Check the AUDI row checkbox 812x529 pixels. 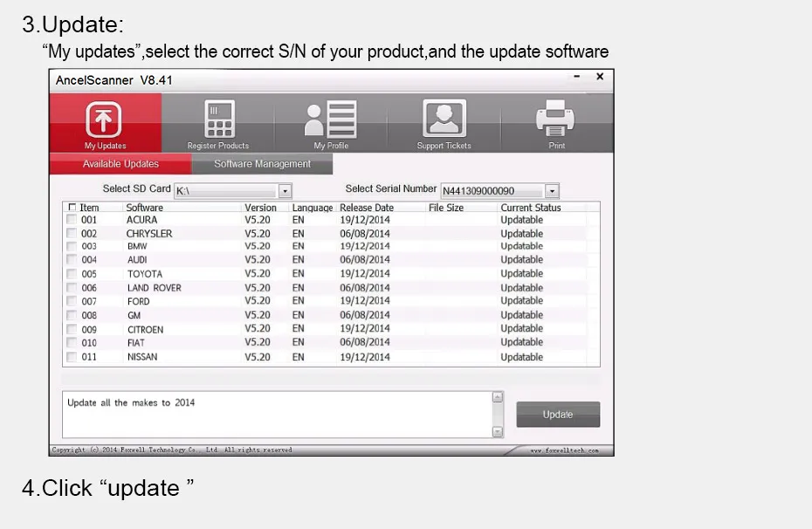coord(72,259)
